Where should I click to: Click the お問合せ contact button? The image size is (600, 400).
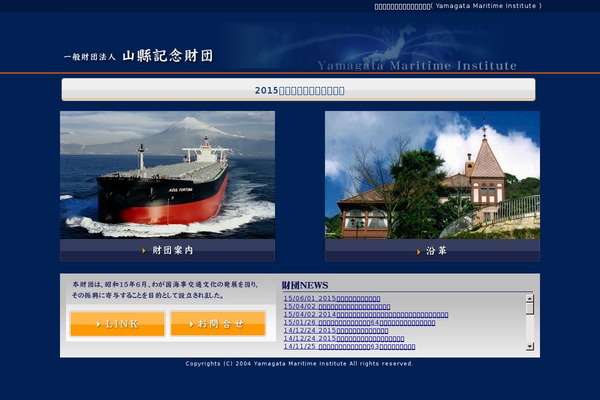pyautogui.click(x=218, y=324)
